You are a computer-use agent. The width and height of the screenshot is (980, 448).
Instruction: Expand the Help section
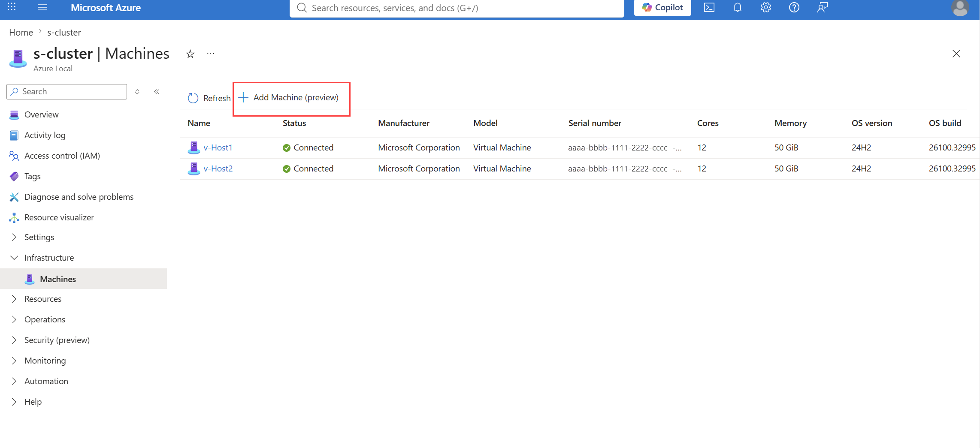[14, 402]
